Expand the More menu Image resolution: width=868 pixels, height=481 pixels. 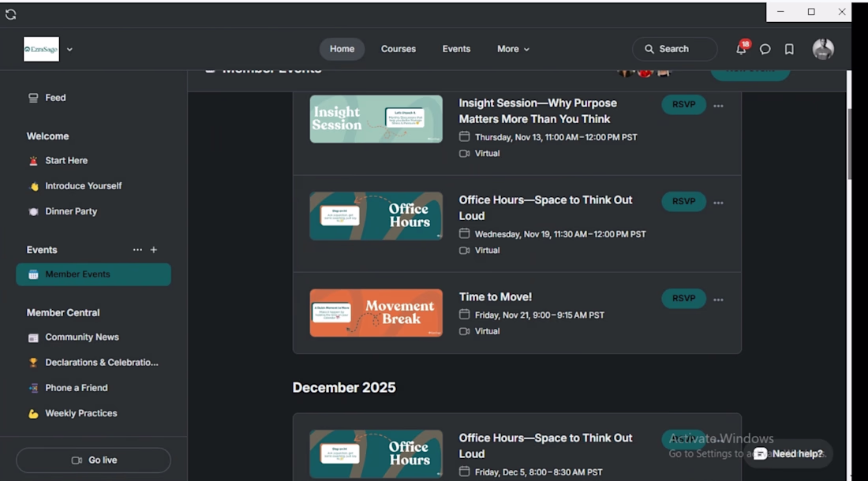pos(513,49)
